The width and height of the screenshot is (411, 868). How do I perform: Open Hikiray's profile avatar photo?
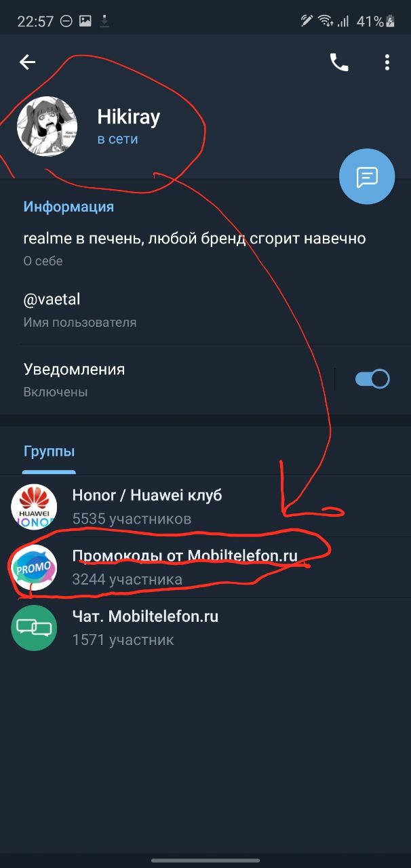[x=47, y=126]
